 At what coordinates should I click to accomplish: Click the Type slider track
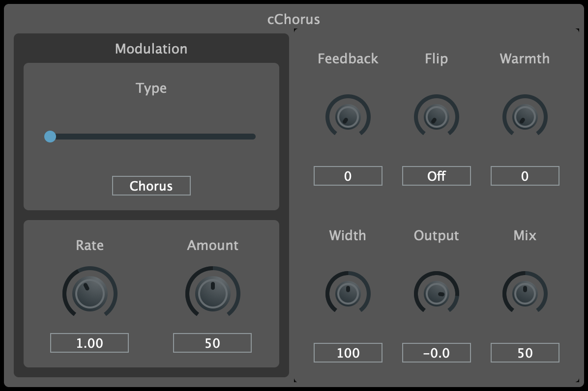[x=150, y=137]
